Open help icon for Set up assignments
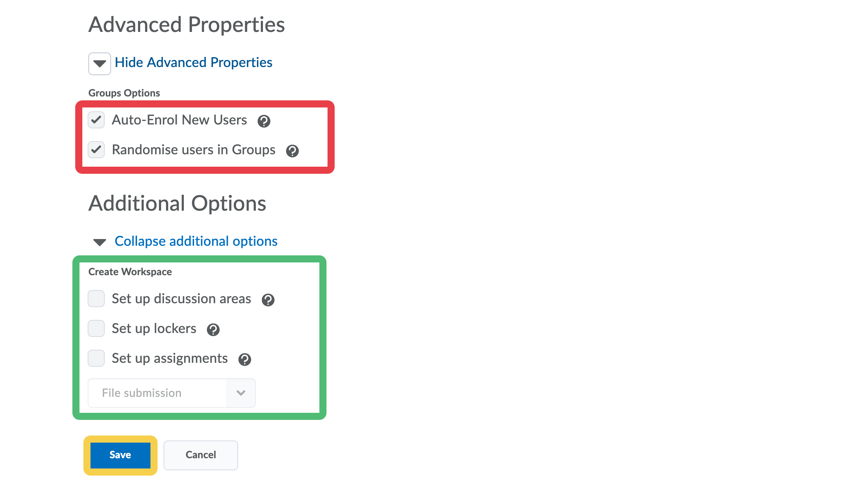 pyautogui.click(x=245, y=360)
